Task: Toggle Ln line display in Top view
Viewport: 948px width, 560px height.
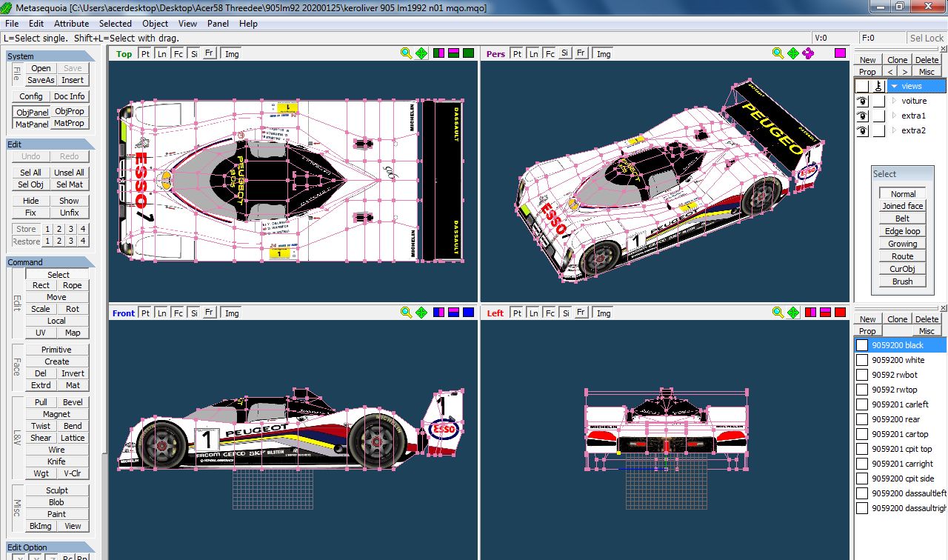Action: (x=161, y=53)
